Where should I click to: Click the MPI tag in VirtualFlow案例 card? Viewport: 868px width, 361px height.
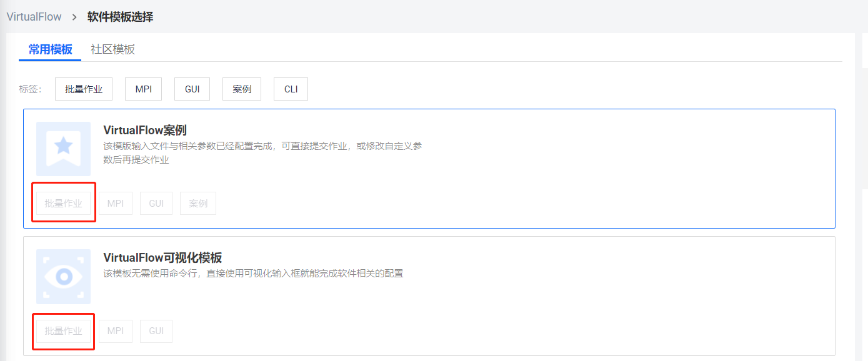(116, 203)
